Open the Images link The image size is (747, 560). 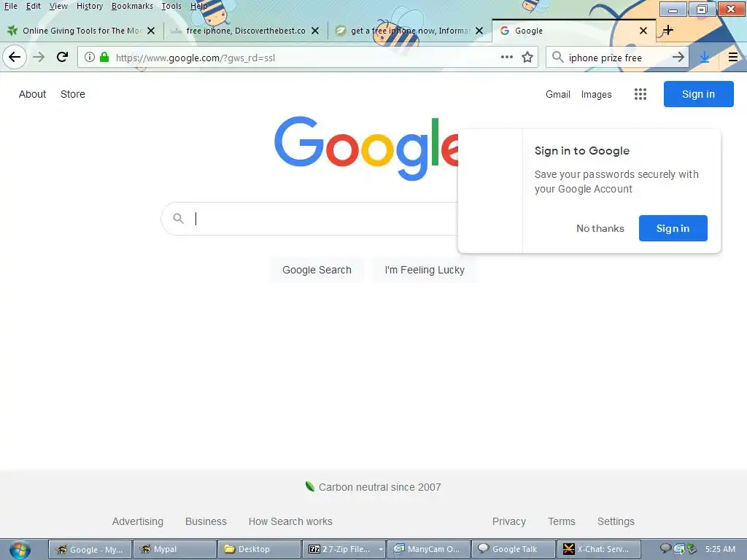[x=596, y=94]
